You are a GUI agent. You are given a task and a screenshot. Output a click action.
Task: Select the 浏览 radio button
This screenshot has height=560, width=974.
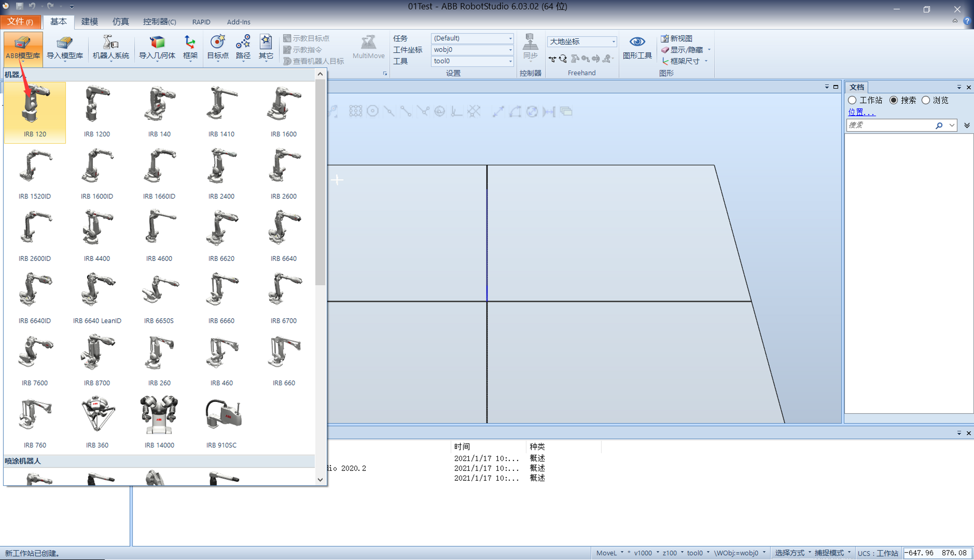click(x=926, y=100)
